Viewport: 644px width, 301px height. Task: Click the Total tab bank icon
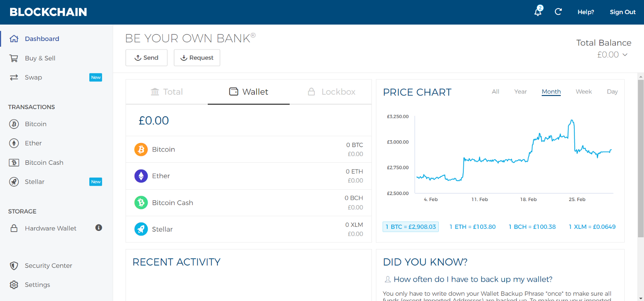155,92
